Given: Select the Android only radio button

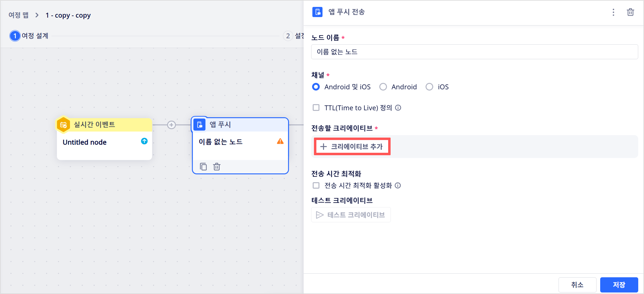Looking at the screenshot, I should pos(383,87).
